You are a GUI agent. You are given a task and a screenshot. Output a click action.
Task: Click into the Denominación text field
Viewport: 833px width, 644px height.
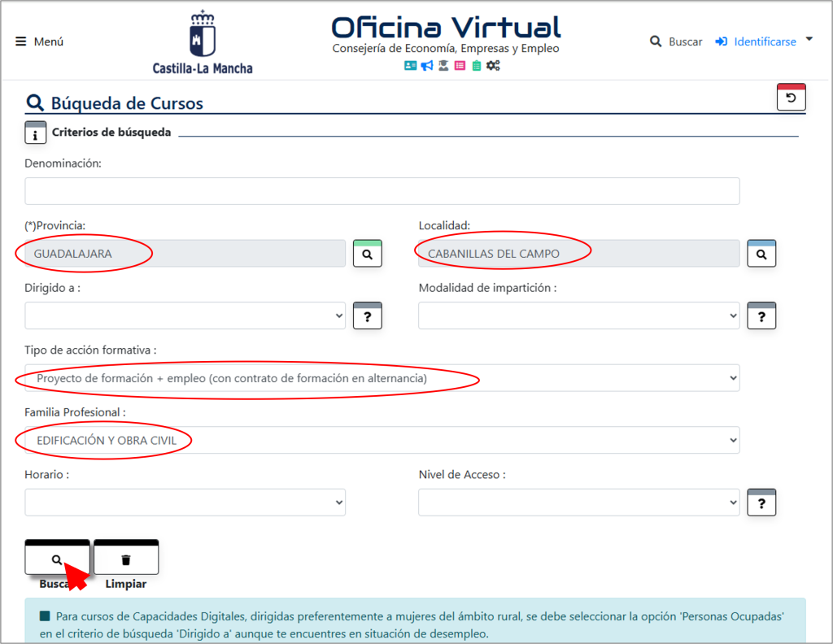pyautogui.click(x=382, y=191)
